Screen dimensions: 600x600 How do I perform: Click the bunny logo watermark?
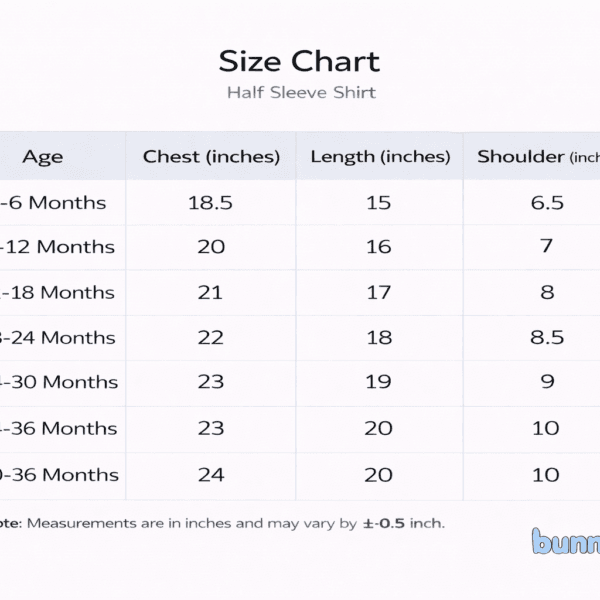click(566, 542)
